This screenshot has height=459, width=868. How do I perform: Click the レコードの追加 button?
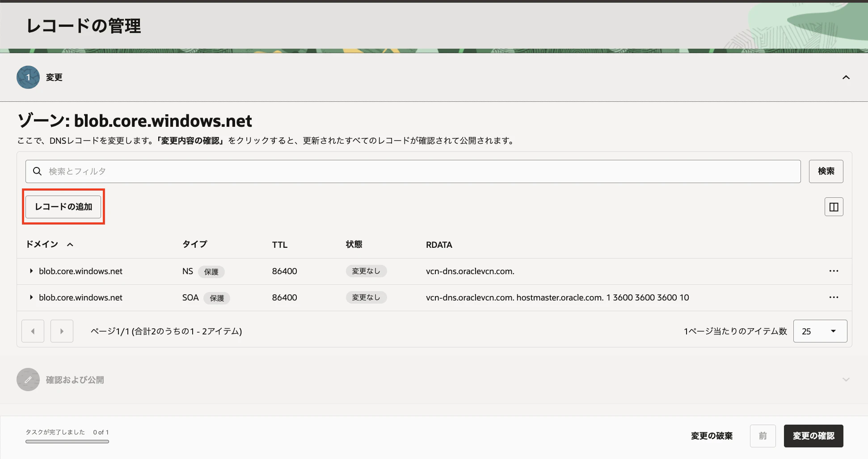pyautogui.click(x=63, y=207)
